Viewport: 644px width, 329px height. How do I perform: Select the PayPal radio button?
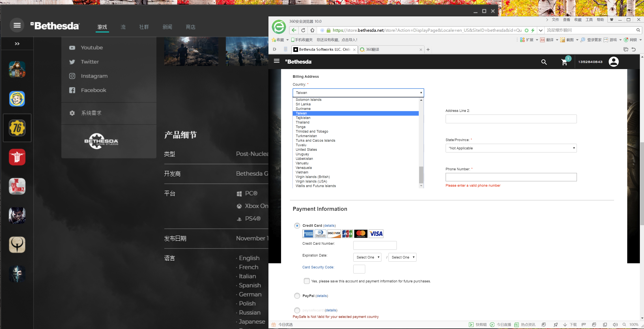point(297,296)
